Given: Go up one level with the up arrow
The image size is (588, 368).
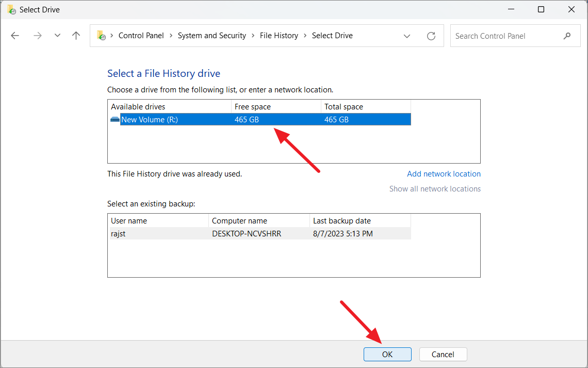Looking at the screenshot, I should pos(76,35).
